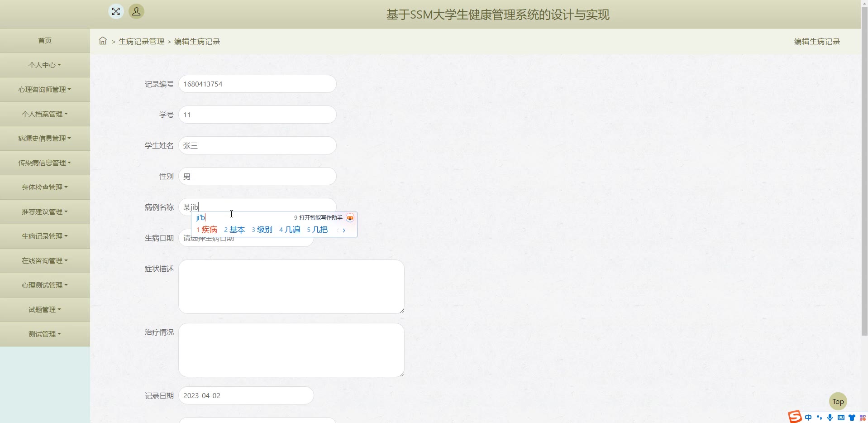The height and width of the screenshot is (423, 868).
Task: Expand the 身体检查管理 menu
Action: pyautogui.click(x=45, y=187)
